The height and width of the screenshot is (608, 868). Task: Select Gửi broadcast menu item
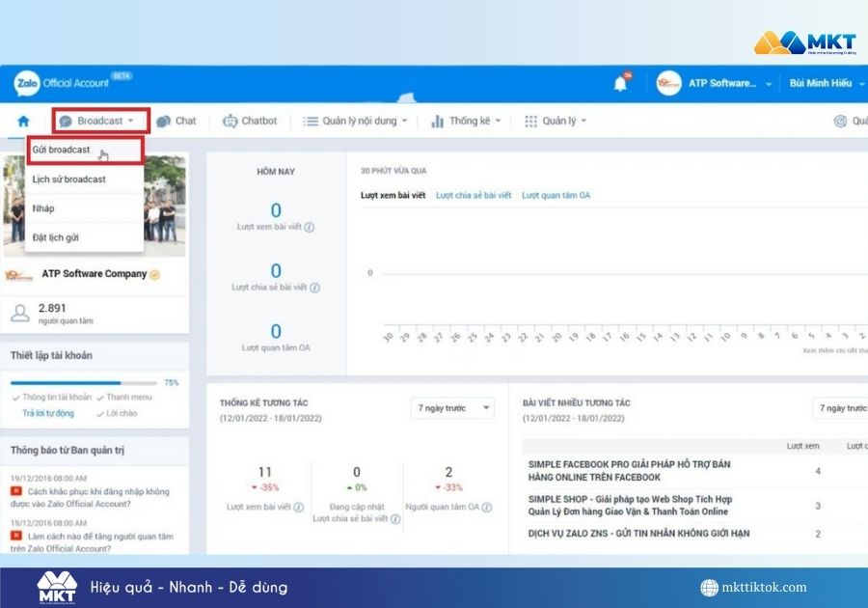pyautogui.click(x=85, y=150)
